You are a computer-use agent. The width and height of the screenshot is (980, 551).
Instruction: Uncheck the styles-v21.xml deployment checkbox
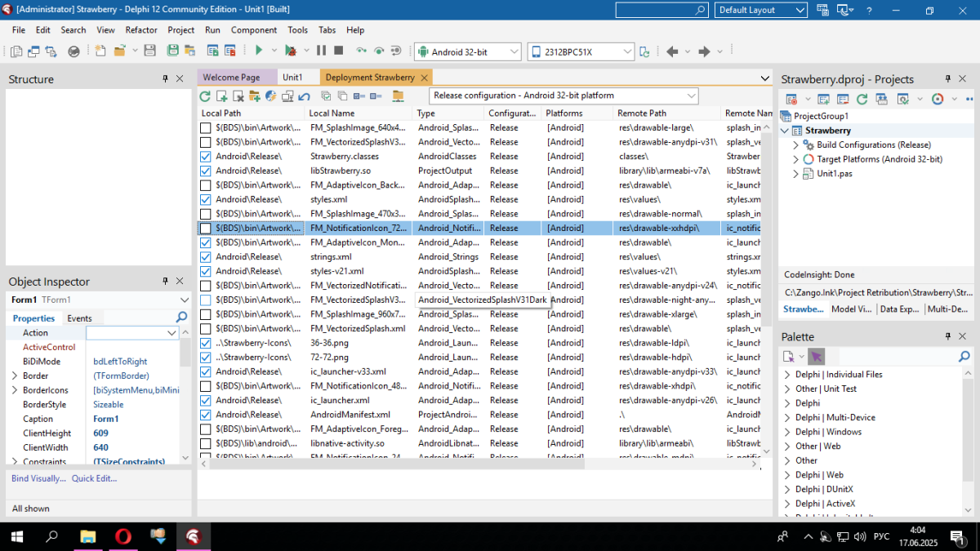(206, 271)
